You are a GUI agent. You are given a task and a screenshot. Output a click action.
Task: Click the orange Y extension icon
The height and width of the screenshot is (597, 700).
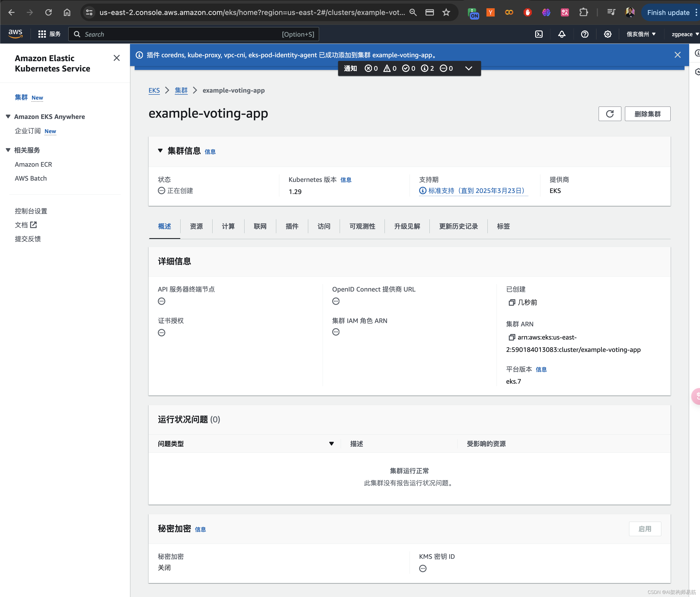(x=491, y=12)
